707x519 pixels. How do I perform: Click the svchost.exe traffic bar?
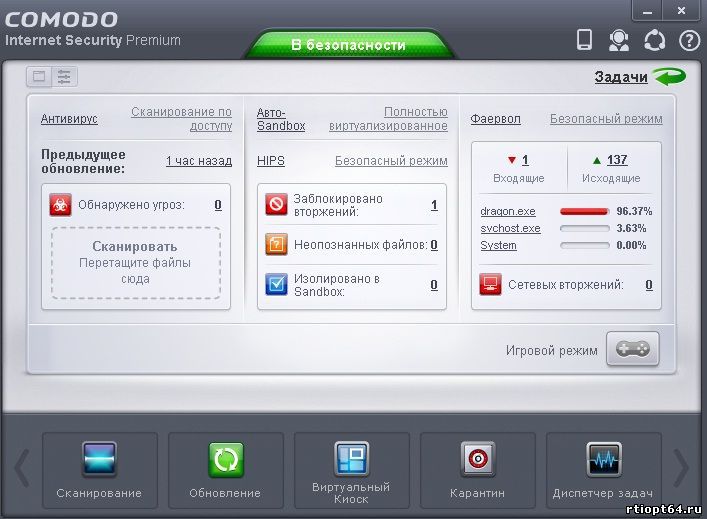(x=584, y=229)
